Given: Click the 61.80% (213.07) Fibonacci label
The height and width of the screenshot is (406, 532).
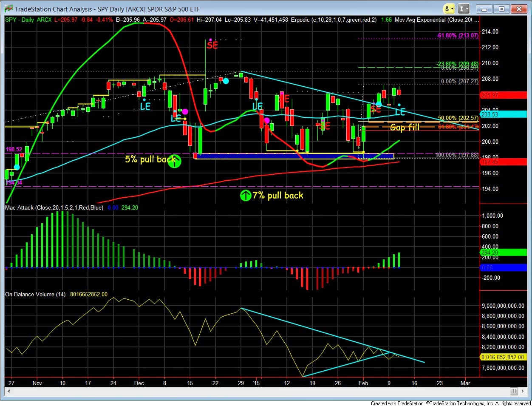Looking at the screenshot, I should (x=458, y=36).
